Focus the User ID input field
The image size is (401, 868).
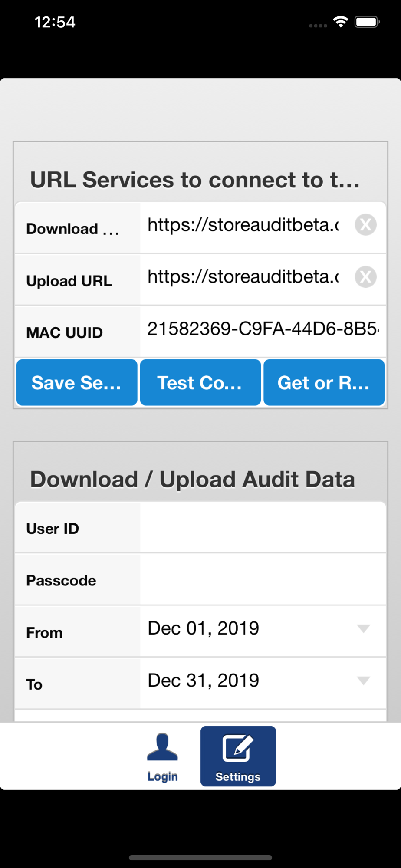[262, 528]
